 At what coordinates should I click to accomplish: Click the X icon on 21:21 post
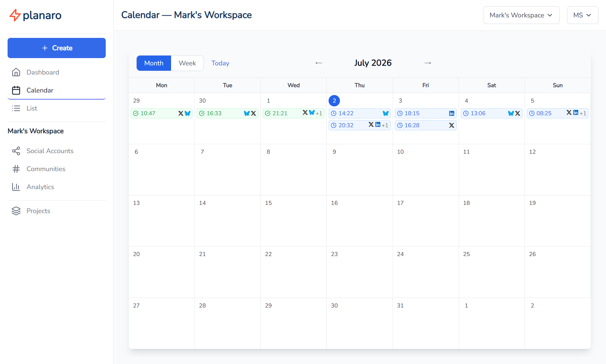(305, 113)
